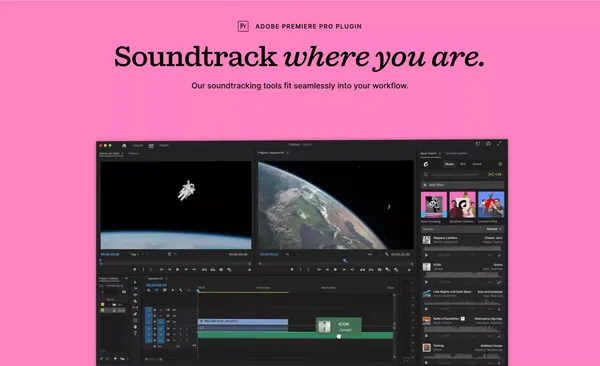Click Lift button in Program monitor
Viewport: 600px width, 366px height.
pyautogui.click(x=362, y=270)
